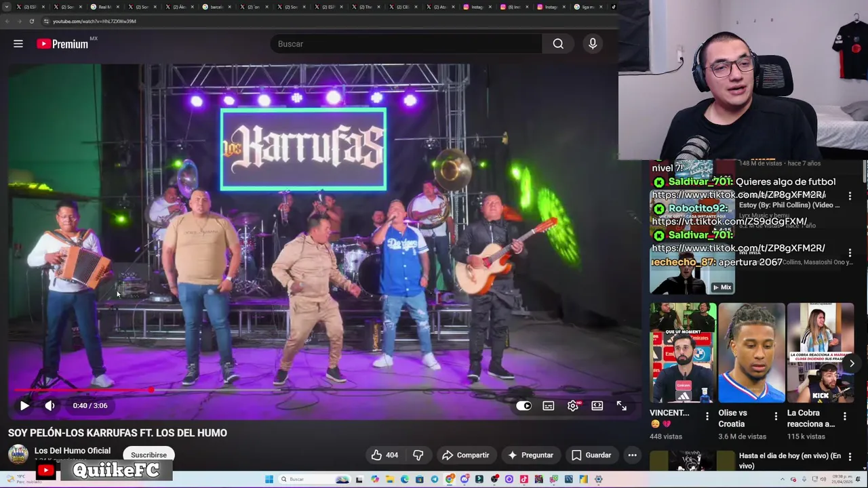Open the Olise vs Croatia short

(x=751, y=352)
